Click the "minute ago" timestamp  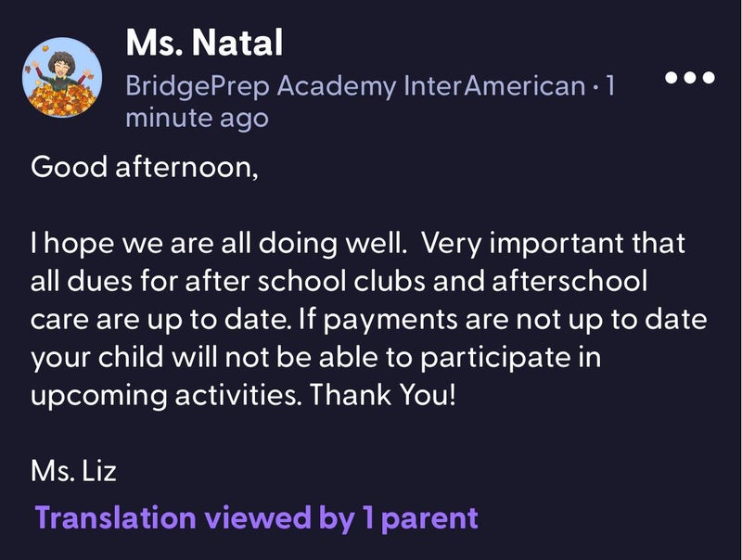click(x=197, y=119)
